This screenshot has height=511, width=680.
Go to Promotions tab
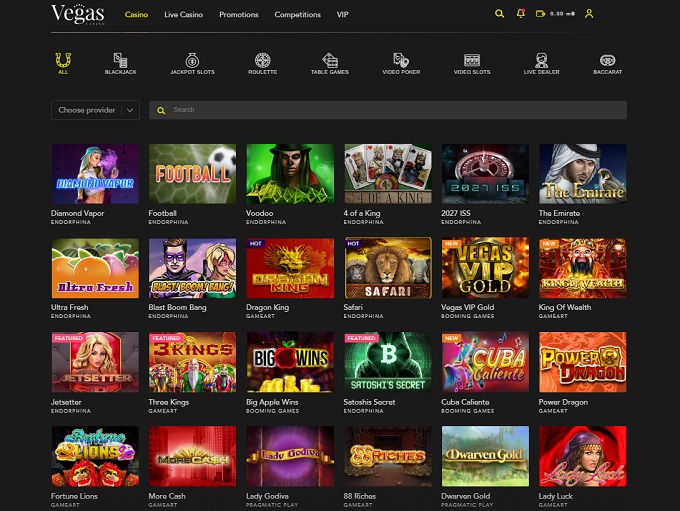(239, 15)
